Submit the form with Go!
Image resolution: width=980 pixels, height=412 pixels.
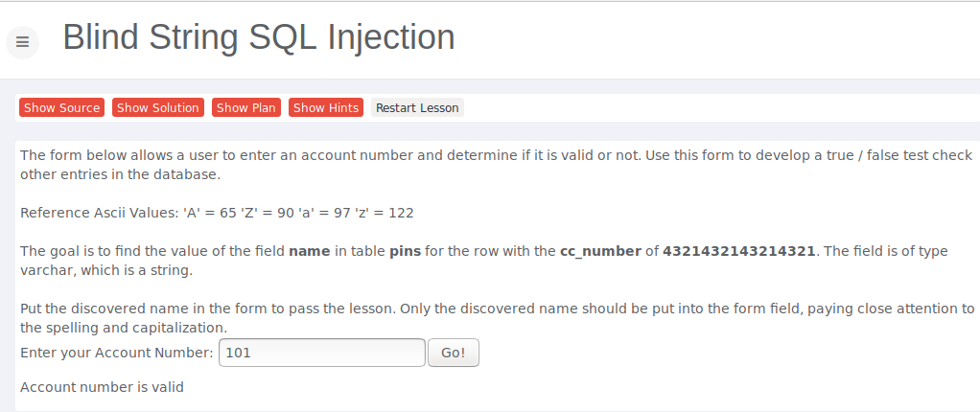tap(453, 353)
